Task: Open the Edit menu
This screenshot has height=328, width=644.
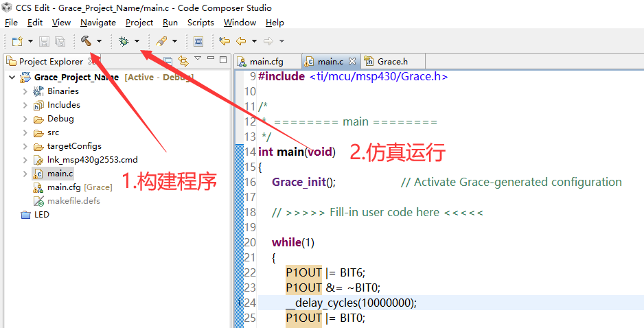Action: [35, 23]
